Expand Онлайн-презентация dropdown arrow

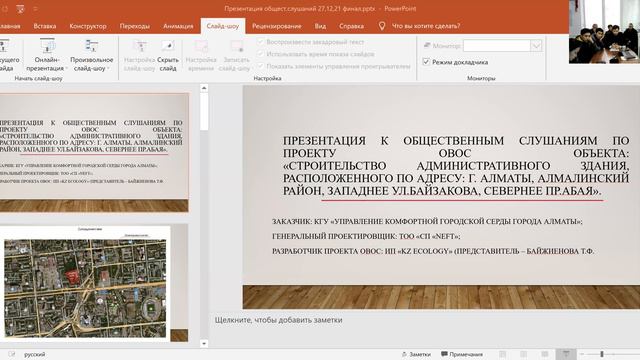click(66, 69)
